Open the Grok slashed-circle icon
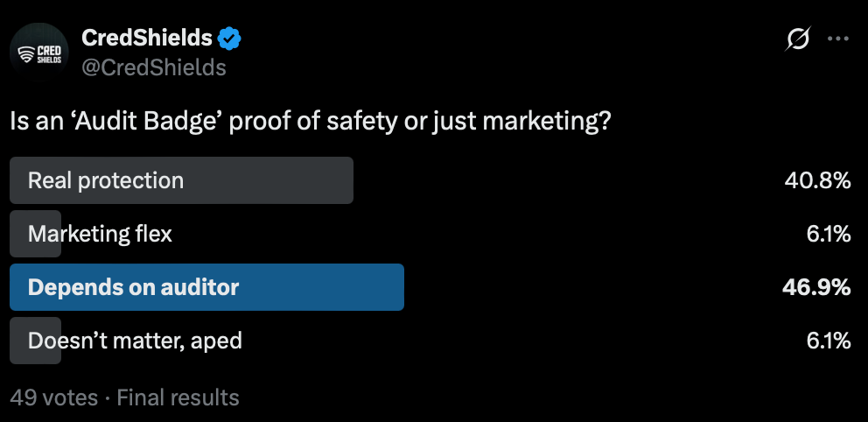 (797, 39)
